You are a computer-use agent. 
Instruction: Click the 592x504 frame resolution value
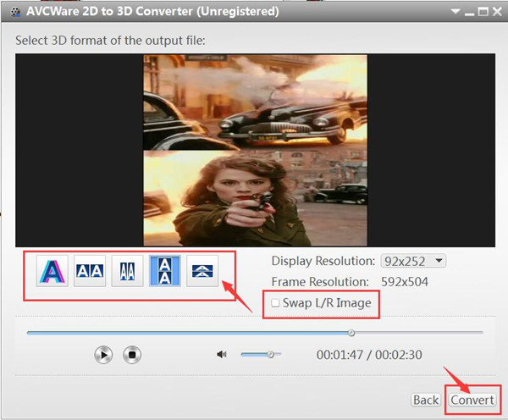(x=405, y=282)
